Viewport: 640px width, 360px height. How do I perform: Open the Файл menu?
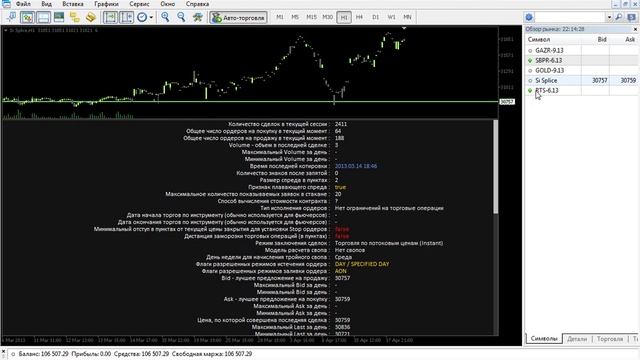click(x=23, y=4)
